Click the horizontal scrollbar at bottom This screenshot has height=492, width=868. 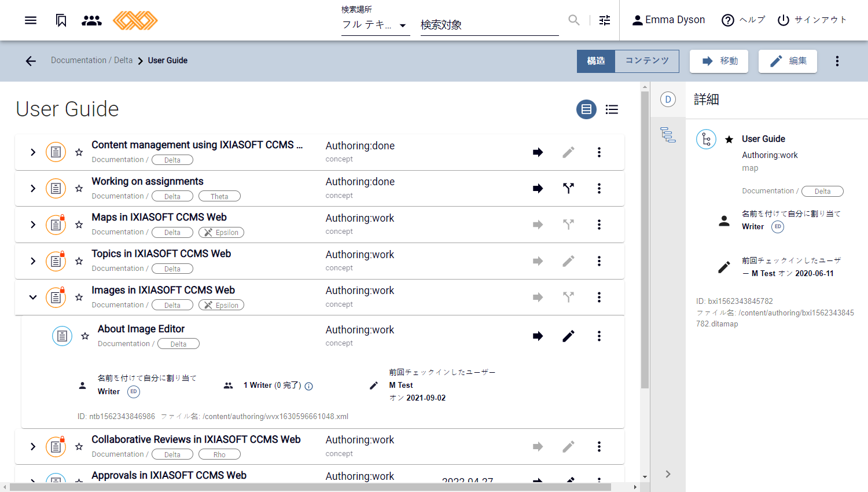tap(311, 487)
